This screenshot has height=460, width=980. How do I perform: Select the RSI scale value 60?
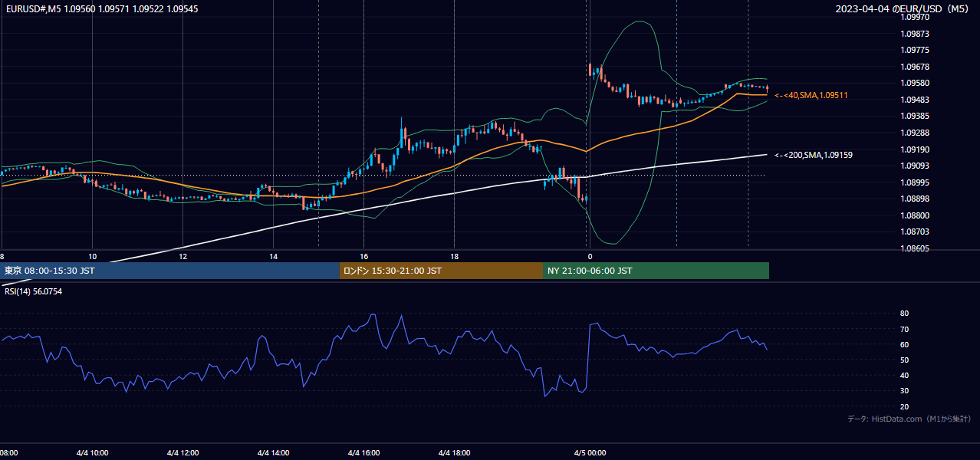(x=904, y=344)
